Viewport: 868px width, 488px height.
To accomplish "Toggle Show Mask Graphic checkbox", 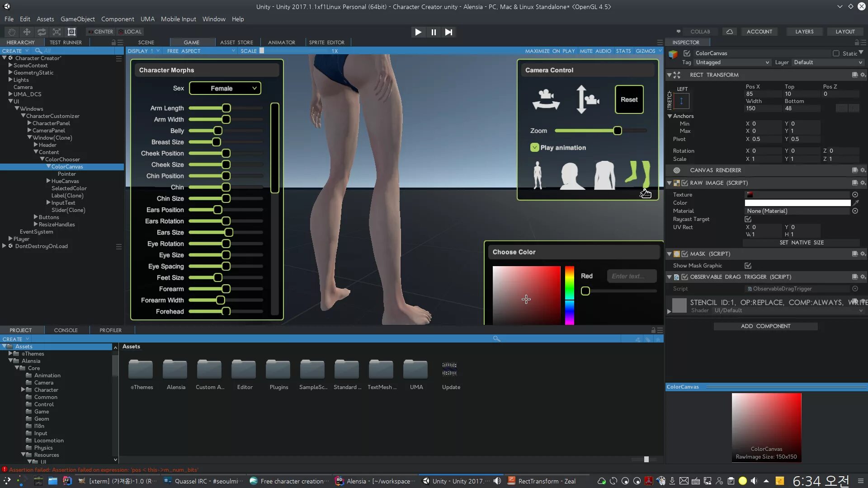I will tap(748, 266).
